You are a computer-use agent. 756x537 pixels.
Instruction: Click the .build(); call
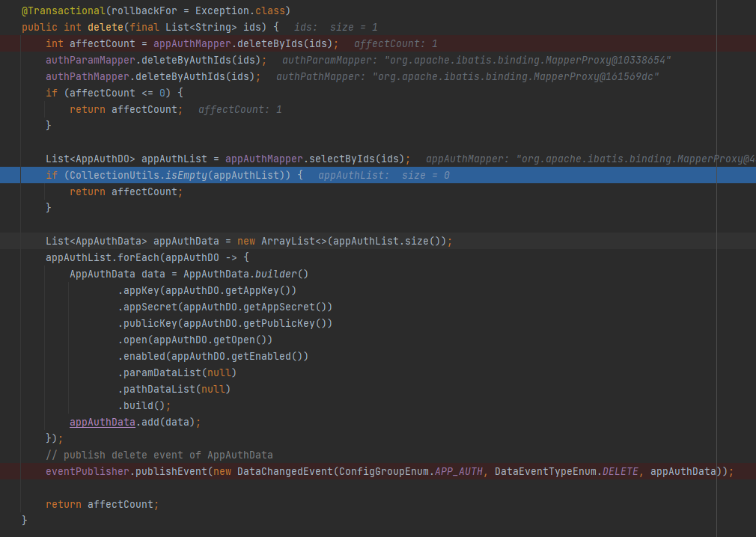pos(144,405)
